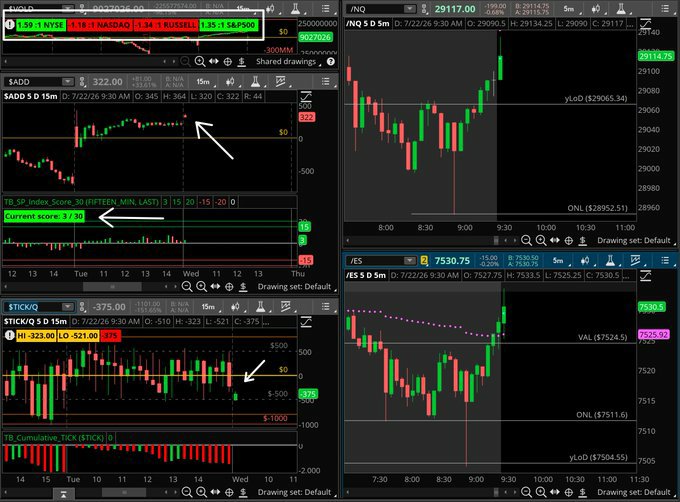Click the horizontal scrollbar thumb under $TICK/Q chart
The width and height of the screenshot is (680, 502).
[x=124, y=492]
